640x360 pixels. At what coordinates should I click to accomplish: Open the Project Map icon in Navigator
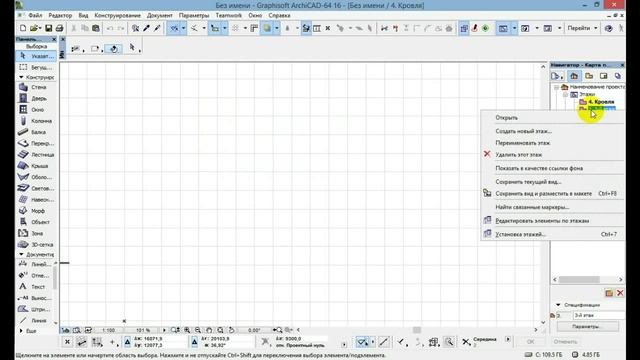[574, 76]
